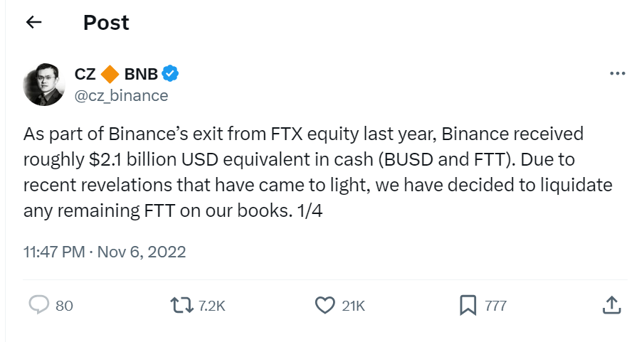644x342 pixels.
Task: Open CZ's profile picture
Action: pyautogui.click(x=44, y=84)
